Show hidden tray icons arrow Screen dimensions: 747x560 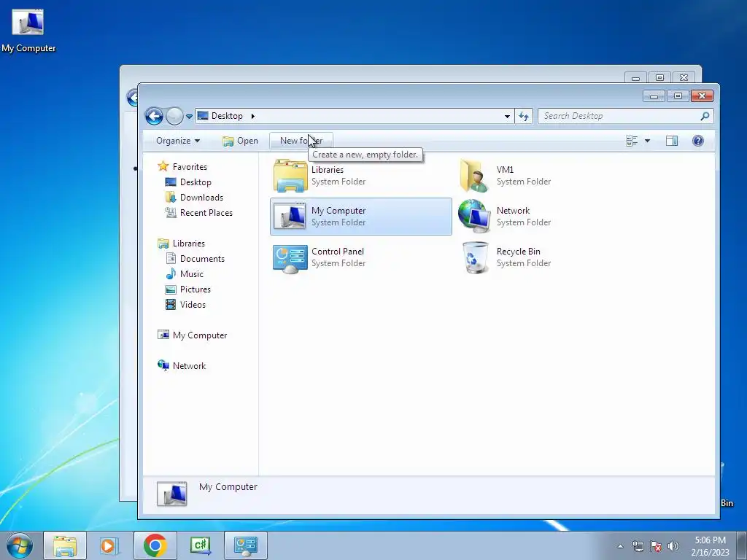[x=620, y=546]
